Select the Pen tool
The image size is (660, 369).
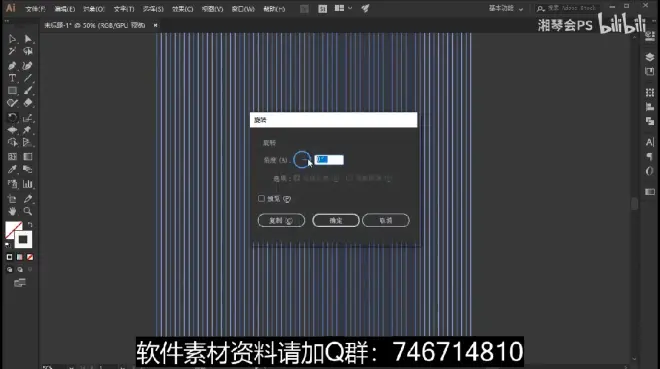coord(12,66)
